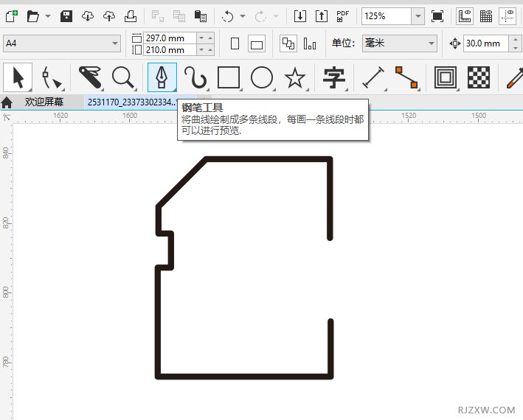
Task: Click the page width field 297.0 mm
Action: tap(170, 38)
